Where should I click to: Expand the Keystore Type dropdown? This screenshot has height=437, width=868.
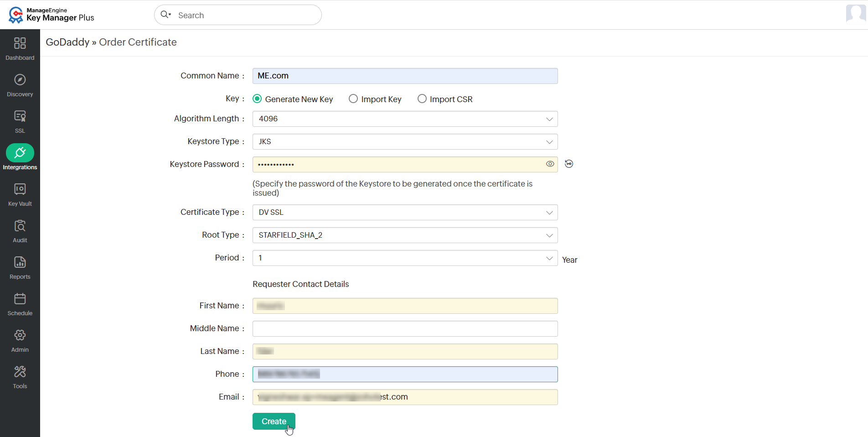coord(405,141)
